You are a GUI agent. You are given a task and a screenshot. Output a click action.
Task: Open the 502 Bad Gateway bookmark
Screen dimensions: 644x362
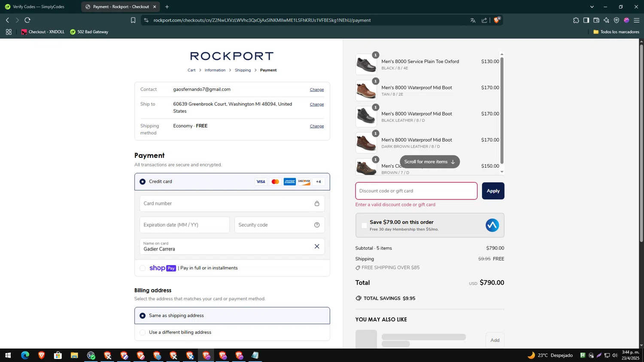coord(89,32)
